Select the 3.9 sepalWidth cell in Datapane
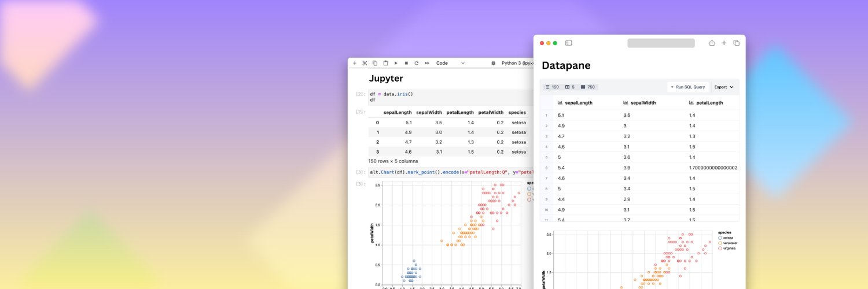This screenshot has width=868, height=289. [x=628, y=168]
